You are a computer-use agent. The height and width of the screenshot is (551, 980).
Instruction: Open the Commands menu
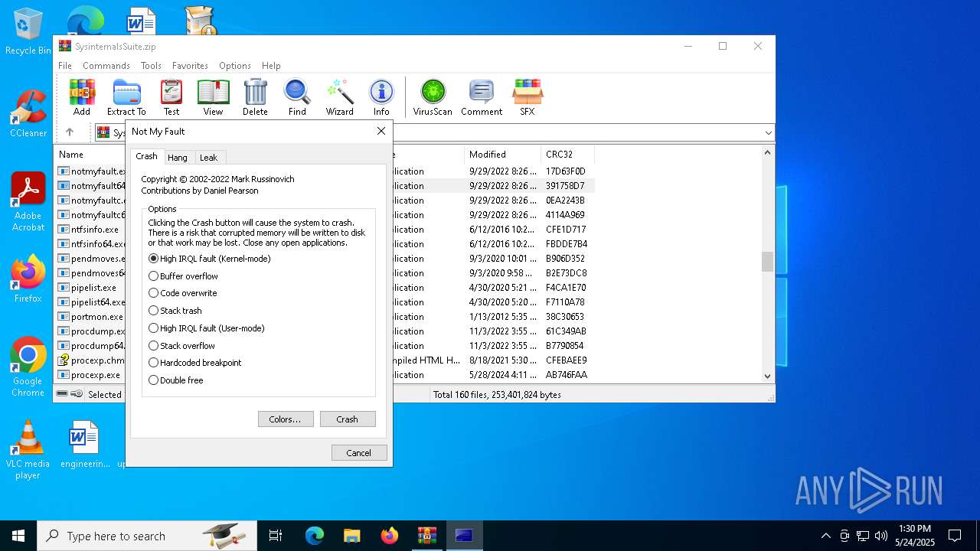click(x=106, y=66)
